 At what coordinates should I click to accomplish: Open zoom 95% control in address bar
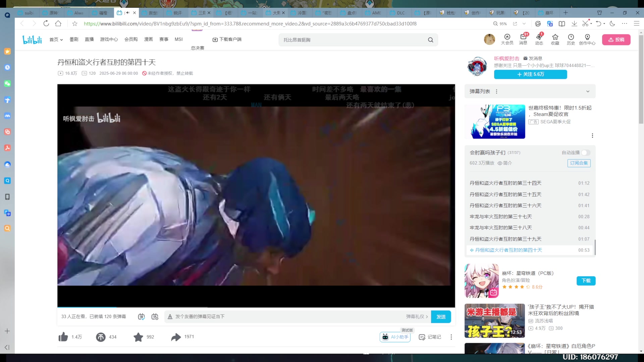(500, 23)
